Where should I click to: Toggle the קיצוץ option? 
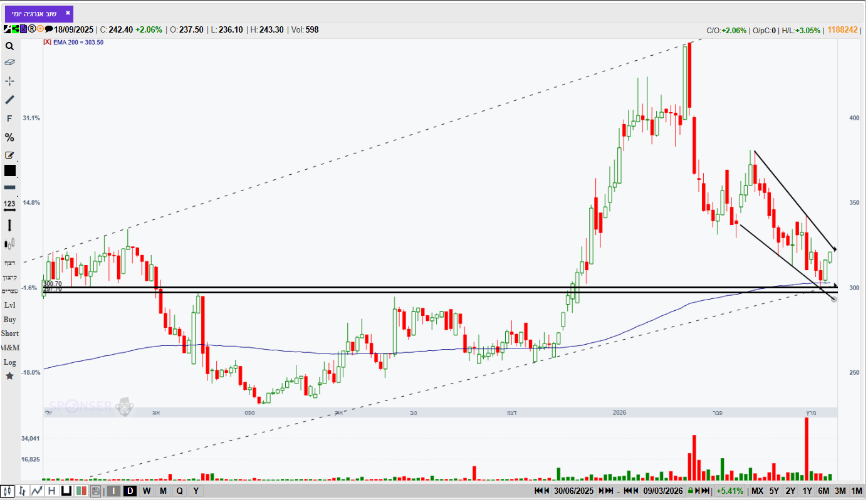click(9, 277)
